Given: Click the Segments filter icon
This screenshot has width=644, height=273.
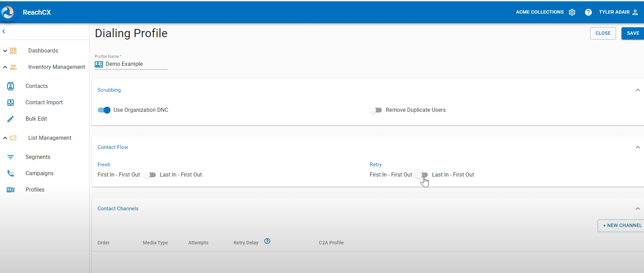Looking at the screenshot, I should tap(11, 157).
